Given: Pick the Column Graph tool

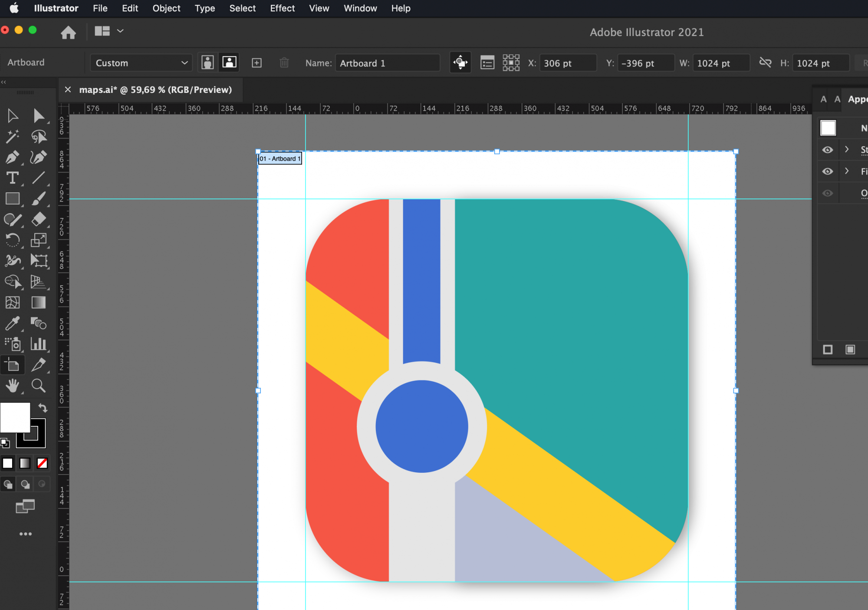Looking at the screenshot, I should [39, 344].
